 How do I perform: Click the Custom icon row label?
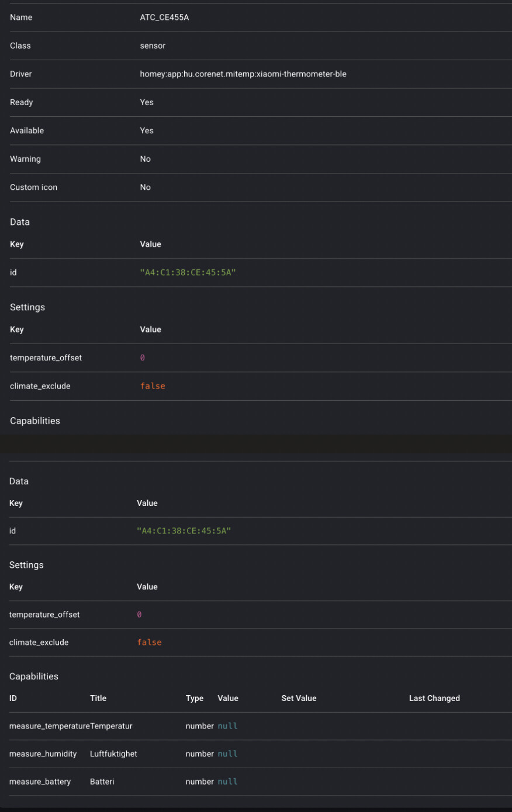tap(33, 188)
